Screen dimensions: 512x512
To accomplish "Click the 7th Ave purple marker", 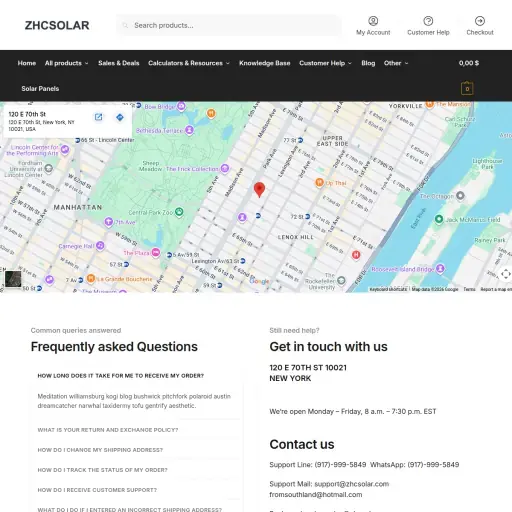I will (x=108, y=221).
